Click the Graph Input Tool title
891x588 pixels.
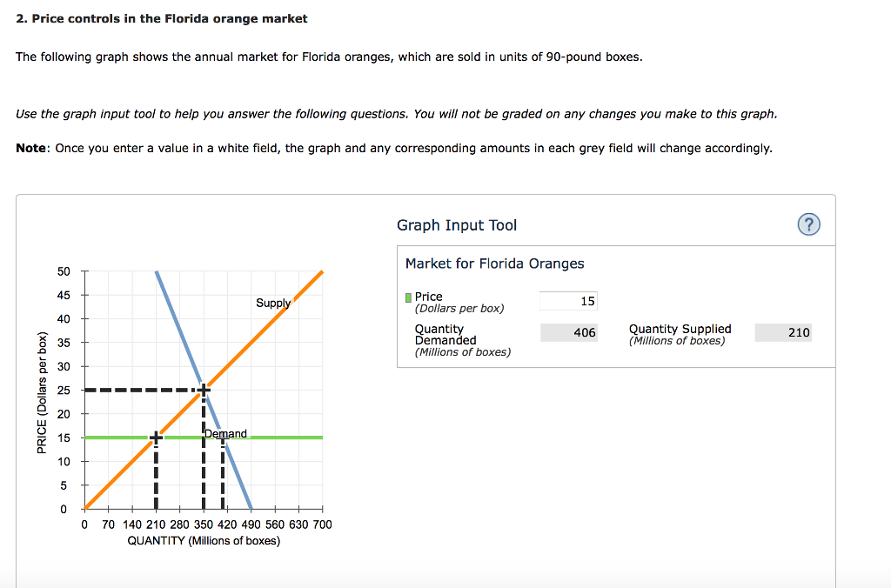tap(456, 224)
